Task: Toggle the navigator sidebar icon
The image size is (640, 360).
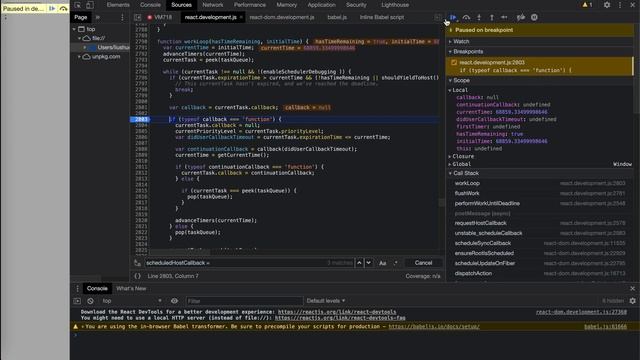Action: pos(138,17)
